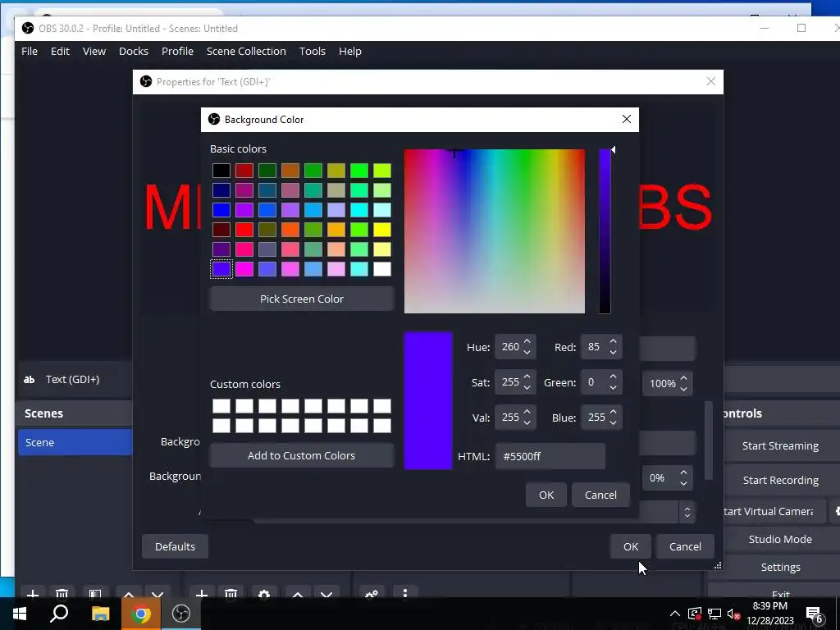Click Start Streaming in Controls

click(779, 445)
